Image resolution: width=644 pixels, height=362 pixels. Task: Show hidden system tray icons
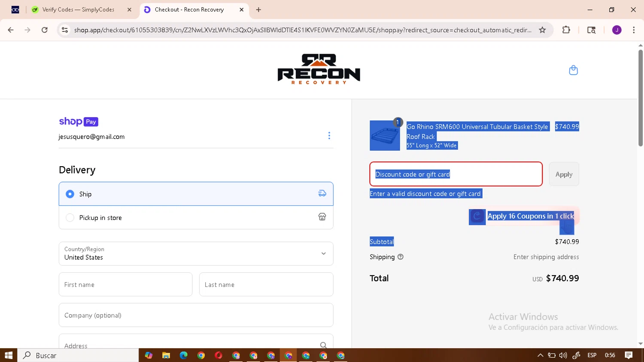click(x=540, y=355)
